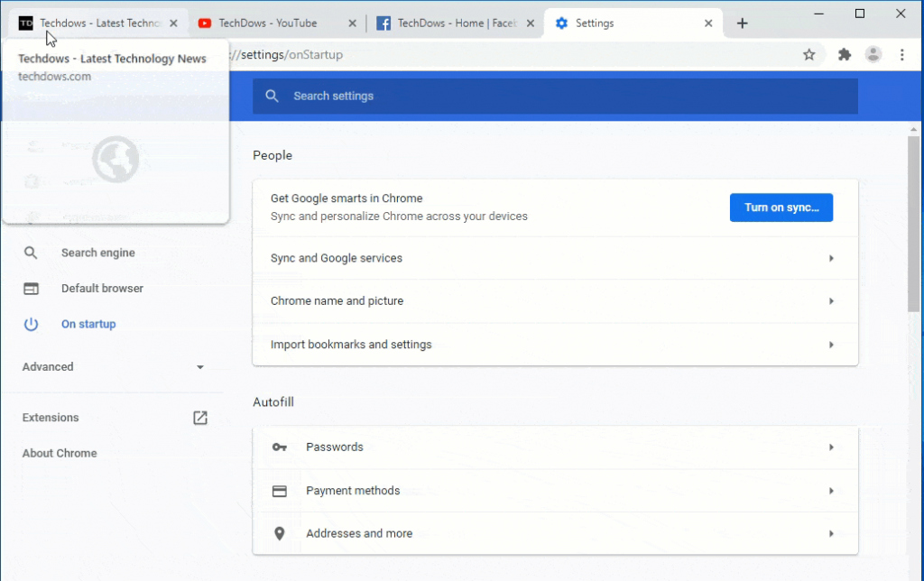Close the TechDows YouTube tab

click(351, 23)
